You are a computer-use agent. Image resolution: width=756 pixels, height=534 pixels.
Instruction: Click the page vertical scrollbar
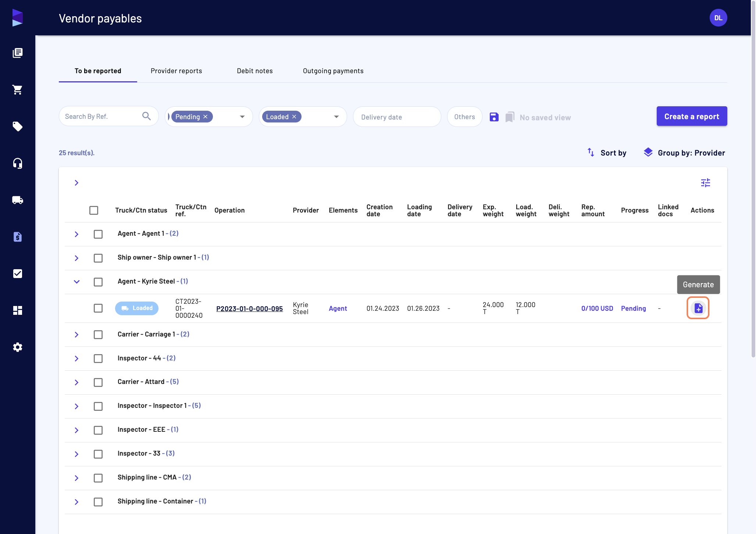pos(753,179)
